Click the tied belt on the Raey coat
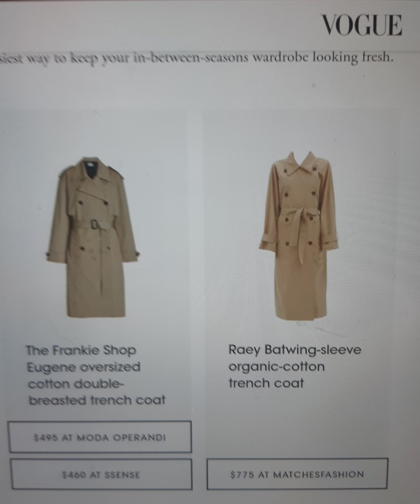Image resolution: width=420 pixels, height=504 pixels. pos(300,215)
